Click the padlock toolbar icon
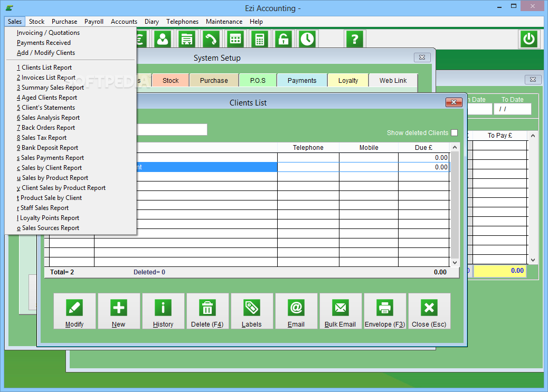This screenshot has width=548, height=392. (x=284, y=39)
